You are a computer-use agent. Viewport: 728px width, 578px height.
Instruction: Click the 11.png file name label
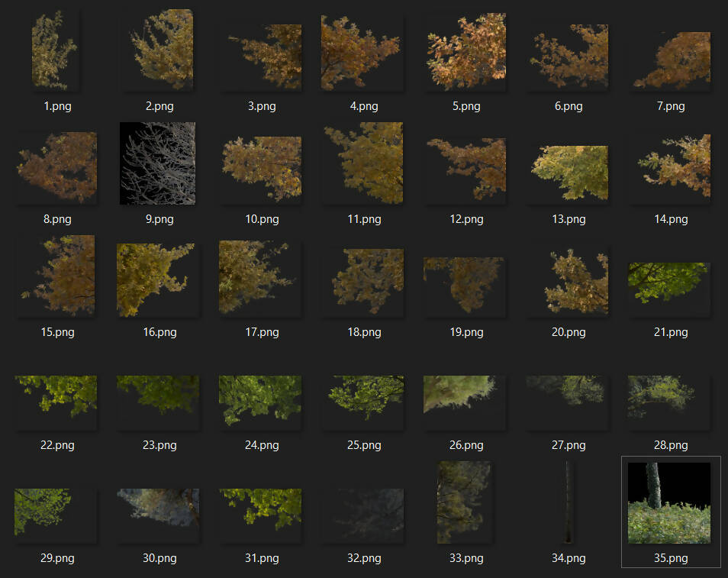click(x=364, y=219)
